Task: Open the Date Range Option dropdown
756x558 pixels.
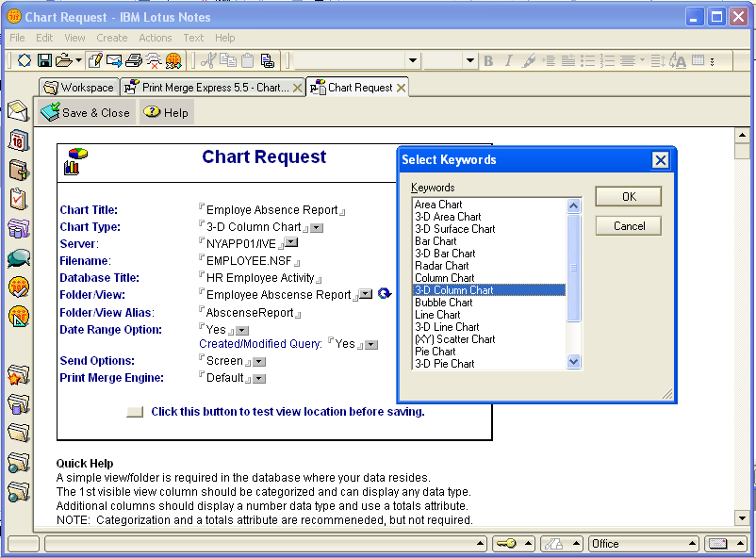Action: [242, 331]
